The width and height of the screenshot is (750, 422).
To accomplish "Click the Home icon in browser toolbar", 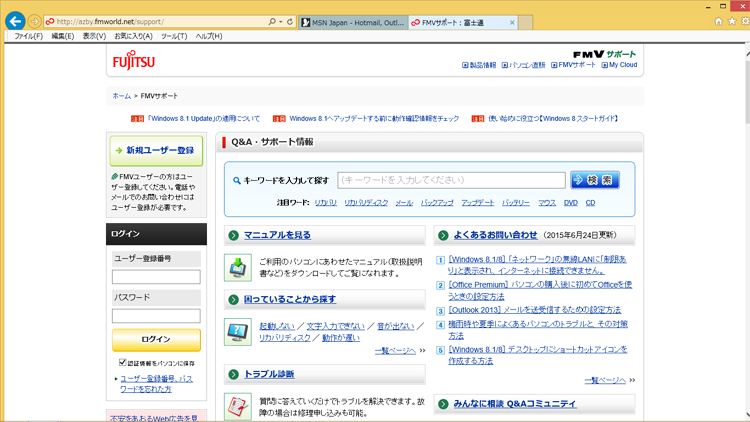I will point(718,21).
